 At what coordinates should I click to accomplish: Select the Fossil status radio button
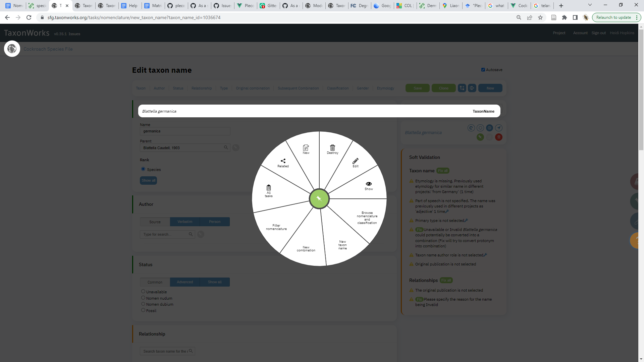143,310
